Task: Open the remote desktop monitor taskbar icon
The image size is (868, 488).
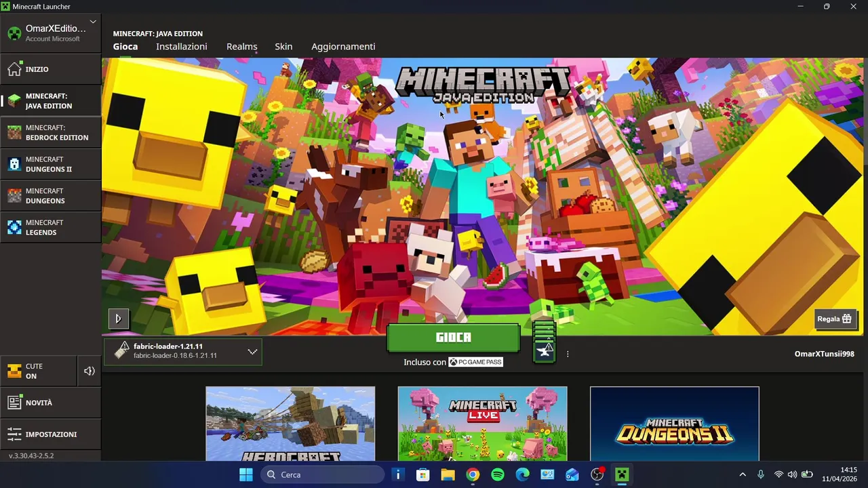Action: (547, 474)
